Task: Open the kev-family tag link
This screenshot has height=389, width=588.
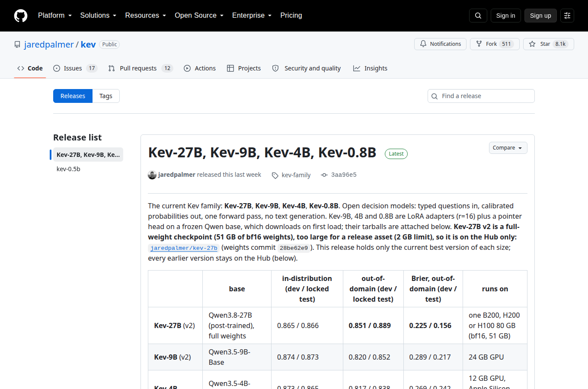Action: click(296, 175)
